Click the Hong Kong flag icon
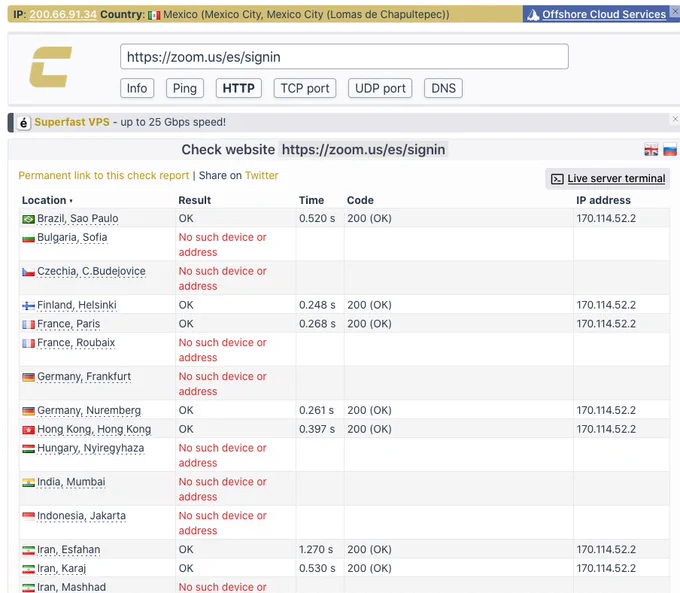The width and height of the screenshot is (680, 593). click(28, 430)
